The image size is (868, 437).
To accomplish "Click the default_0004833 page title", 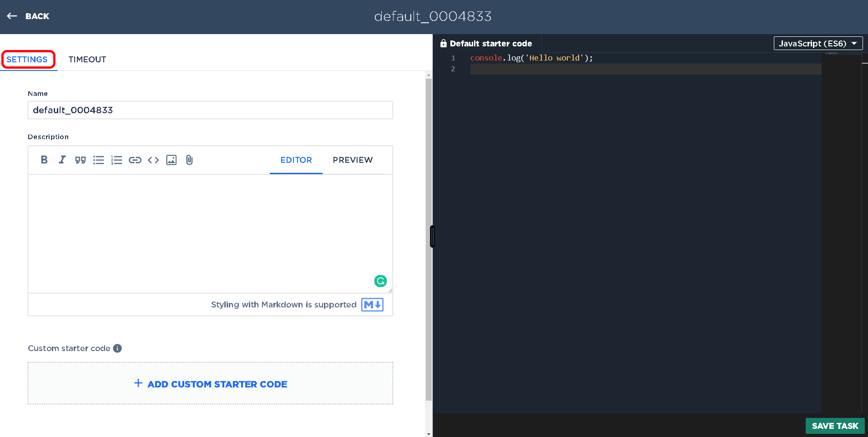I will [x=433, y=16].
